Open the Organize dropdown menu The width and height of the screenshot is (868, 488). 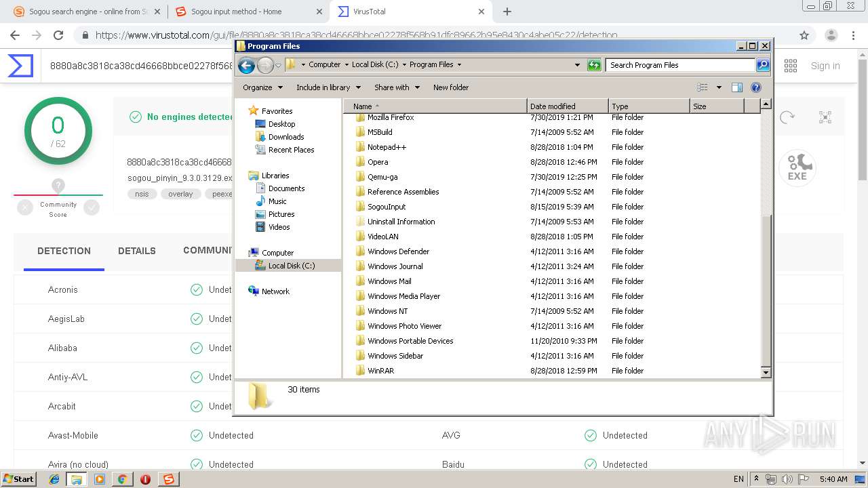(262, 87)
